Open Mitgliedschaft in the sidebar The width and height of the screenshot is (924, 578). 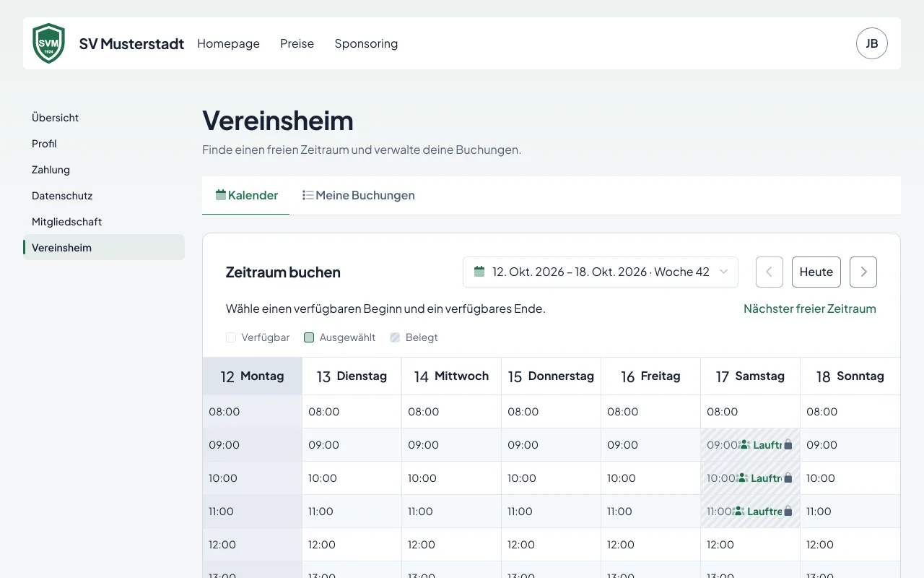(x=104, y=221)
